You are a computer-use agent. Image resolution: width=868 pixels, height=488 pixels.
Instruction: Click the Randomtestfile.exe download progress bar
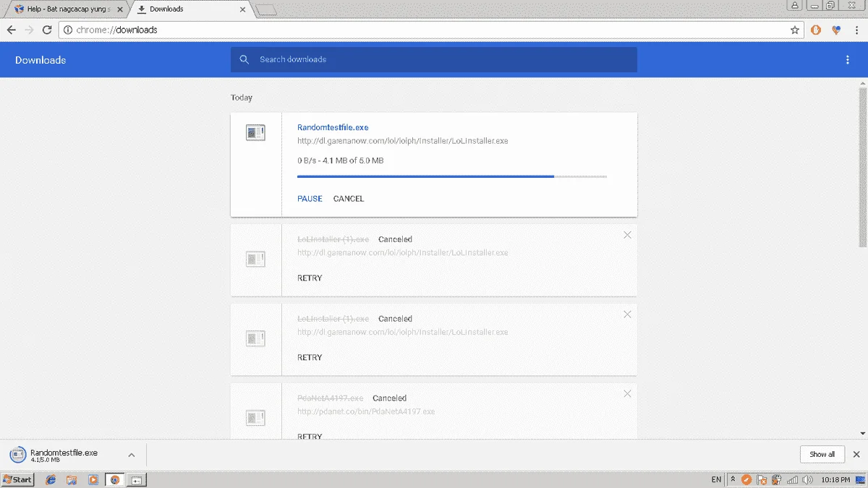click(x=452, y=176)
